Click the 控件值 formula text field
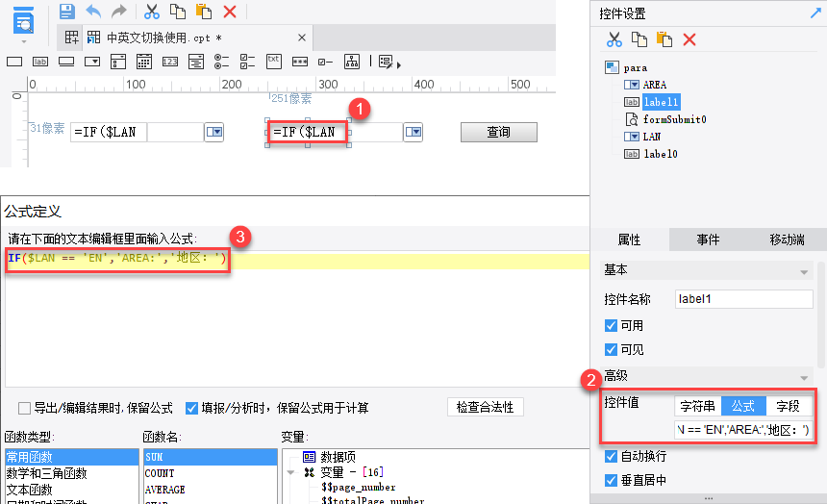The image size is (827, 504). pyautogui.click(x=743, y=430)
